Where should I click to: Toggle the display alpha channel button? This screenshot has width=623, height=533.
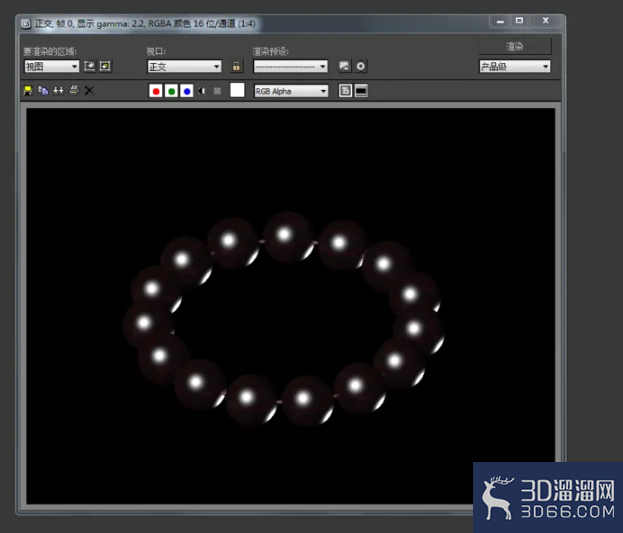click(x=202, y=91)
